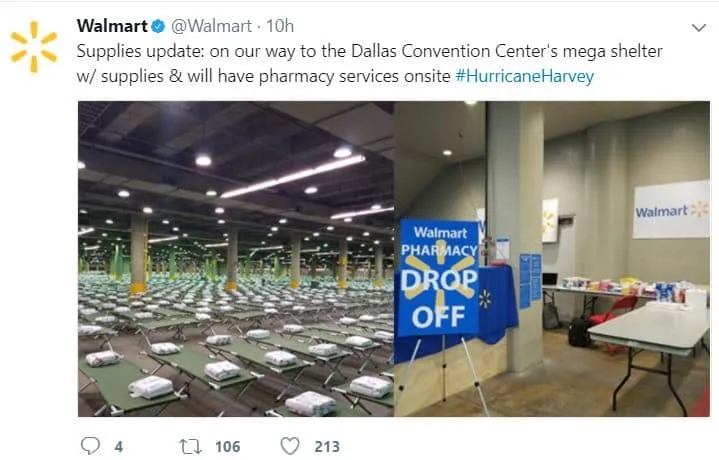View the pharmacy drop off photo
The width and height of the screenshot is (719, 460).
click(552, 259)
